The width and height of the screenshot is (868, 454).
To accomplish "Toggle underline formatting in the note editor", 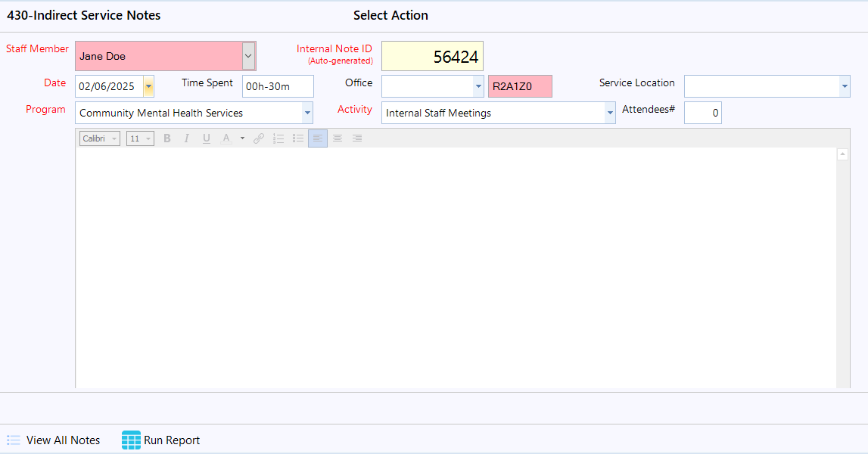I will click(207, 138).
